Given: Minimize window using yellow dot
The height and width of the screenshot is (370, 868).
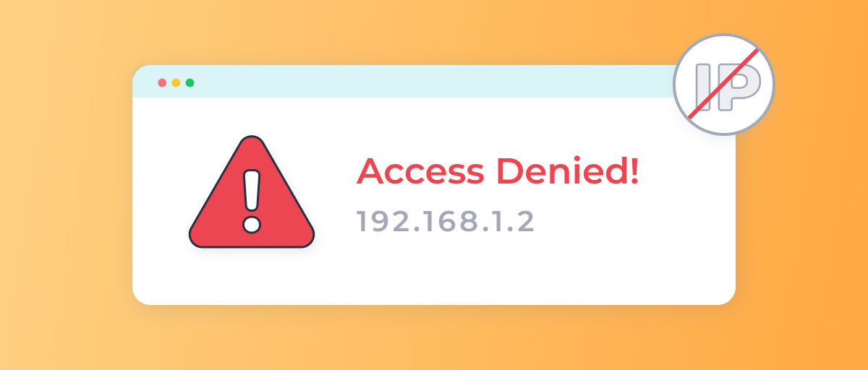Looking at the screenshot, I should click(176, 82).
